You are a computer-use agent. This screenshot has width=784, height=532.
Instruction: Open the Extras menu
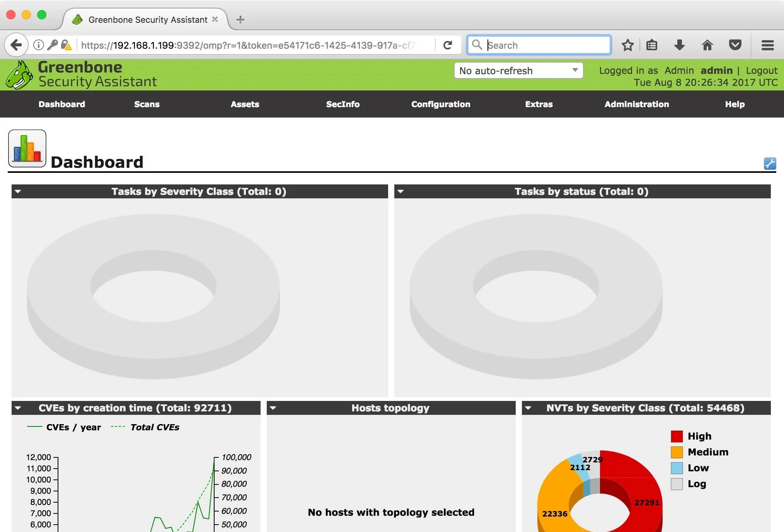[x=539, y=104]
